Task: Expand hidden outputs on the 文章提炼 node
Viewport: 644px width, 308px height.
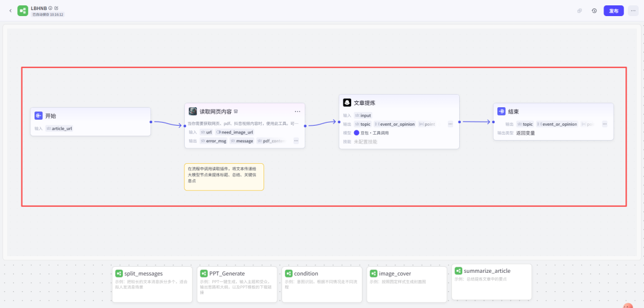Action: click(x=450, y=124)
